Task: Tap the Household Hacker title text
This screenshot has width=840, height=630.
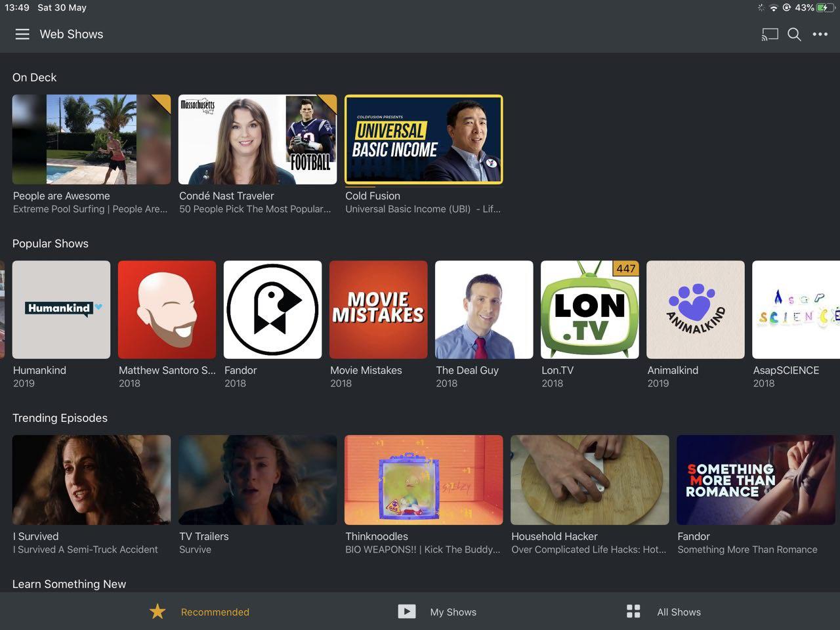Action: tap(555, 536)
